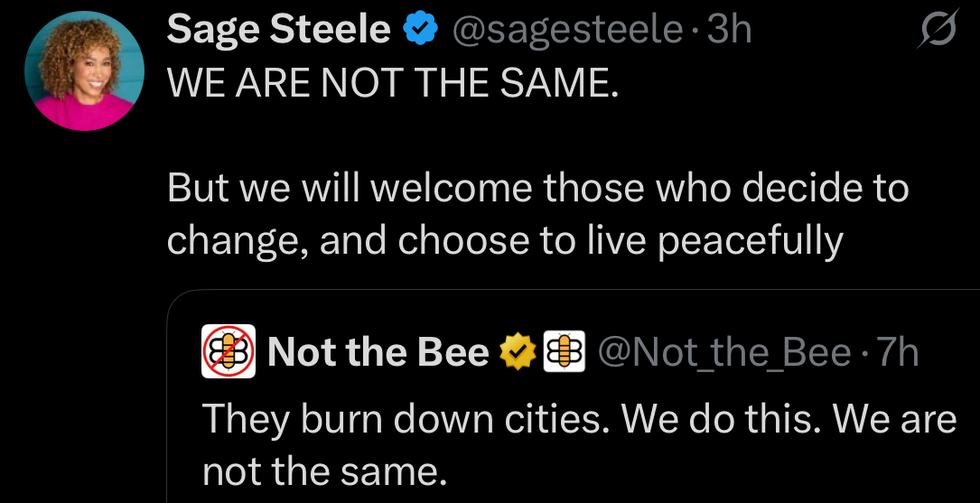Screen dimensions: 980x503
Task: Click the Not the Bee display name
Action: coord(378,352)
